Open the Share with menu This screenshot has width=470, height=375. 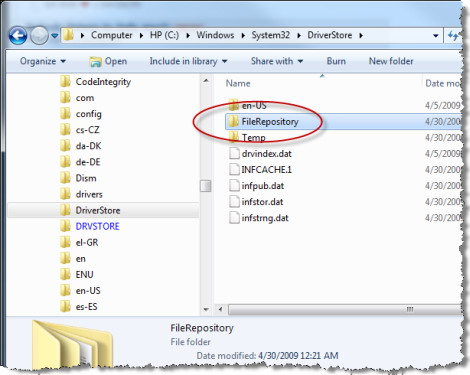tap(277, 61)
